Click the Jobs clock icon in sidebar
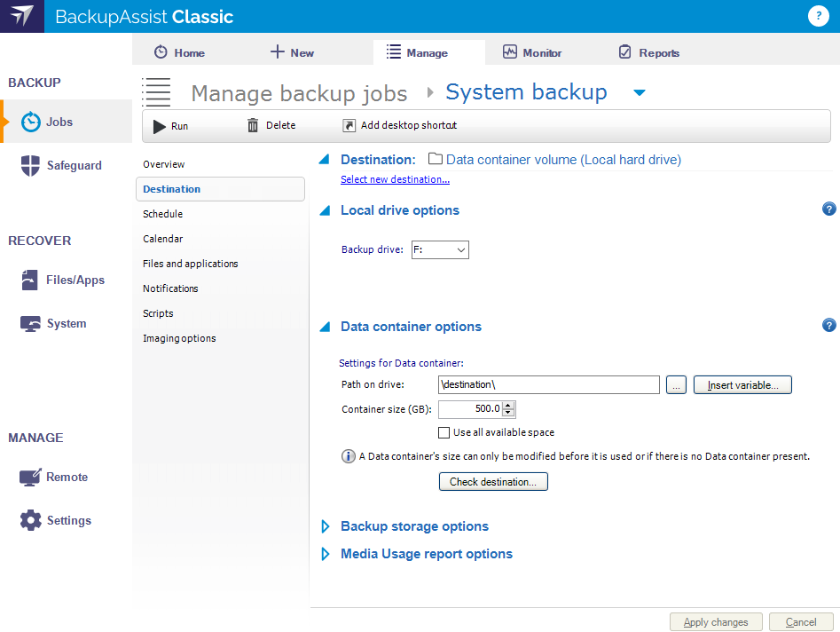 click(30, 122)
